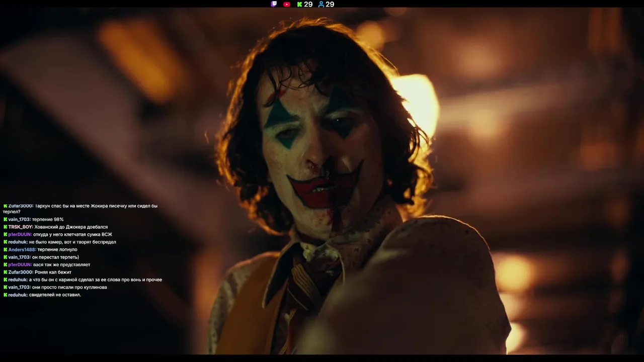The height and width of the screenshot is (362, 644).
Task: Click chat message text 'терпение лопнуло'
Action: point(57,249)
